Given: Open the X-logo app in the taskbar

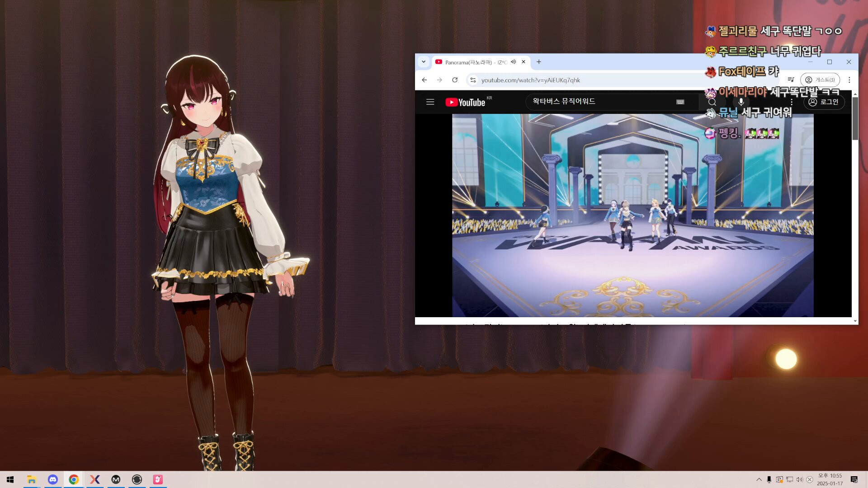Looking at the screenshot, I should [x=95, y=479].
